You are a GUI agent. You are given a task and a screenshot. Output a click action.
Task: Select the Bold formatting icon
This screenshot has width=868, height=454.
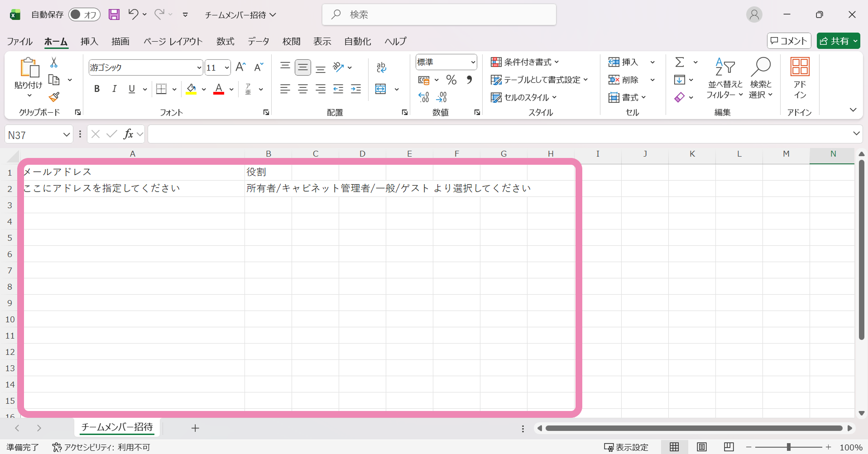96,89
